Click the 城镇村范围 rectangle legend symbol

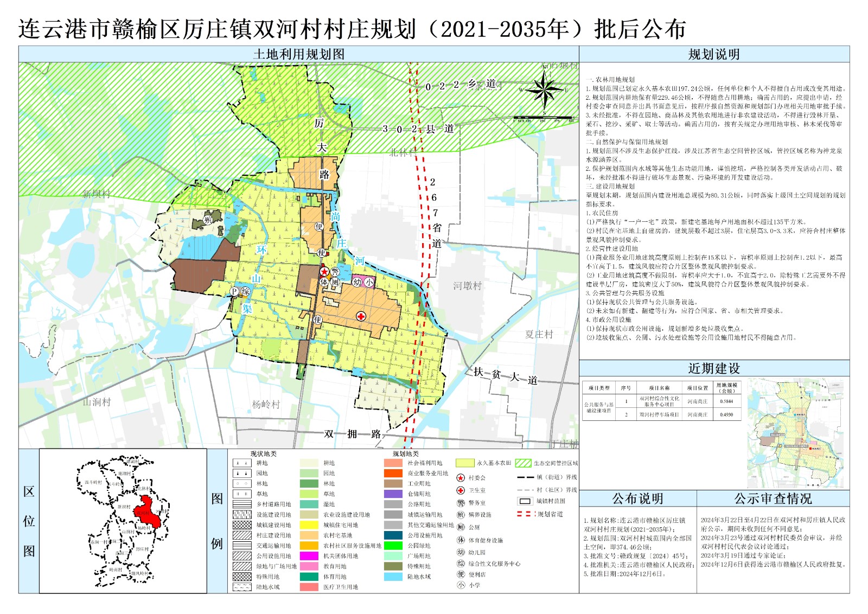525,501
